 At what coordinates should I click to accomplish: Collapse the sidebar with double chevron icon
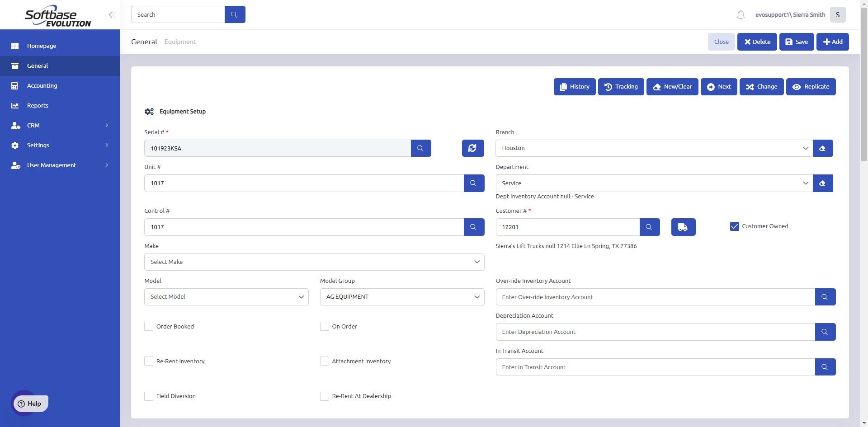pyautogui.click(x=112, y=15)
